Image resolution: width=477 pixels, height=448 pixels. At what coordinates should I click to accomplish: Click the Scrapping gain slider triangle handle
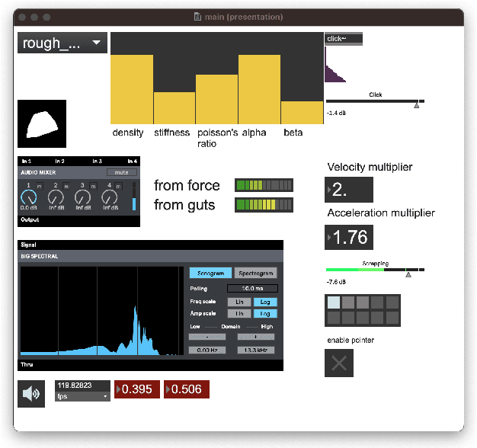[x=408, y=274]
